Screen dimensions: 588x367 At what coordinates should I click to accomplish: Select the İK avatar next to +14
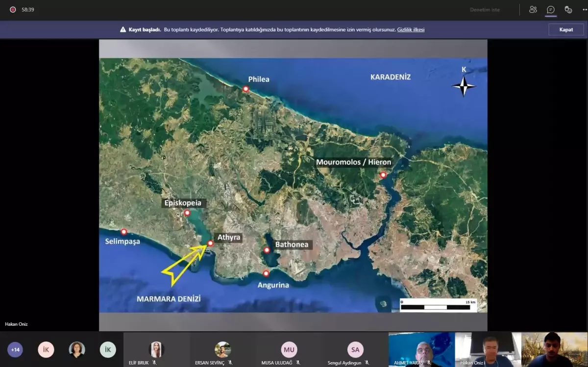point(46,349)
